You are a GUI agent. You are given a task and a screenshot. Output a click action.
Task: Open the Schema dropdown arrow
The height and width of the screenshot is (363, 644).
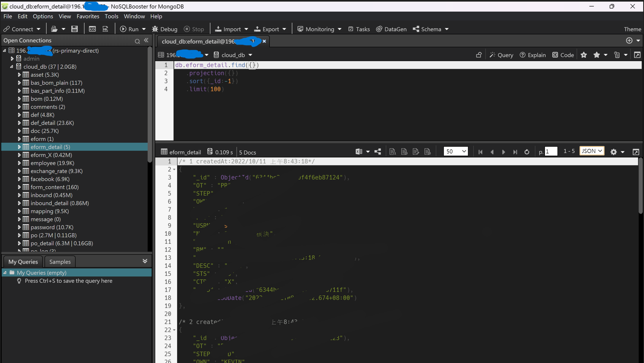(x=447, y=29)
